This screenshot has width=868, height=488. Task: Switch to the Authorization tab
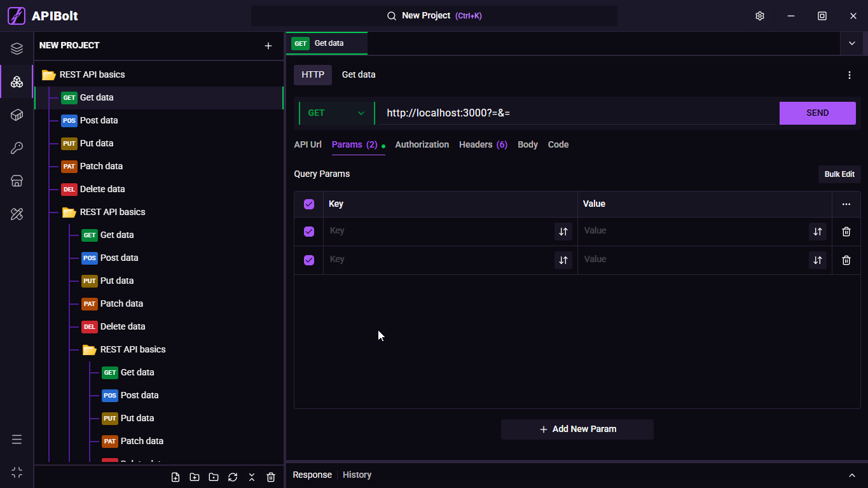coord(422,144)
